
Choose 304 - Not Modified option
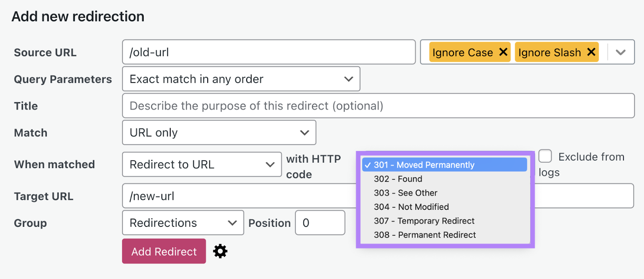tap(411, 207)
